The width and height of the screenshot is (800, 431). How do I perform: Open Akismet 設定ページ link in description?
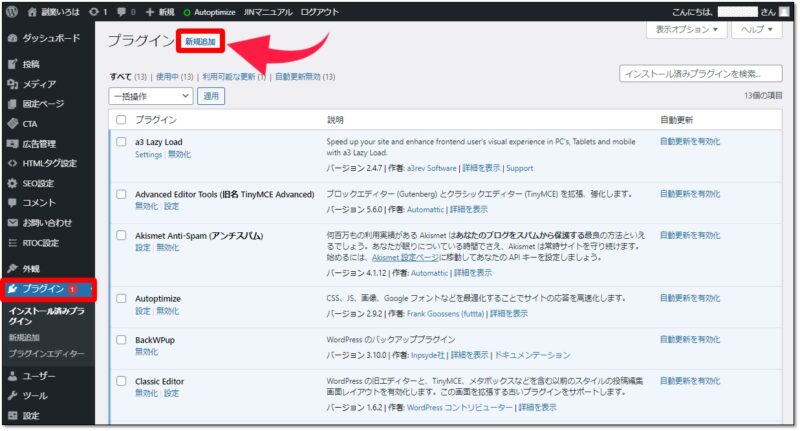406,258
